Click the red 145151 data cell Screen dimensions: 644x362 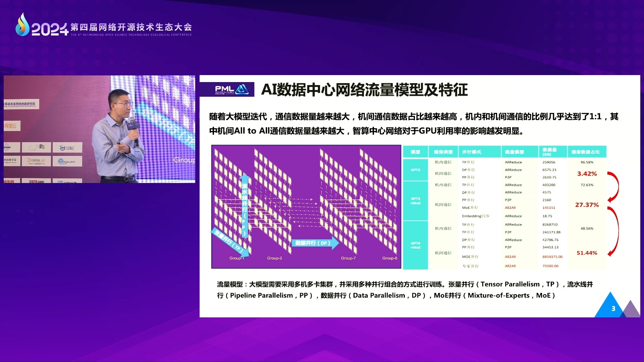pyautogui.click(x=549, y=208)
